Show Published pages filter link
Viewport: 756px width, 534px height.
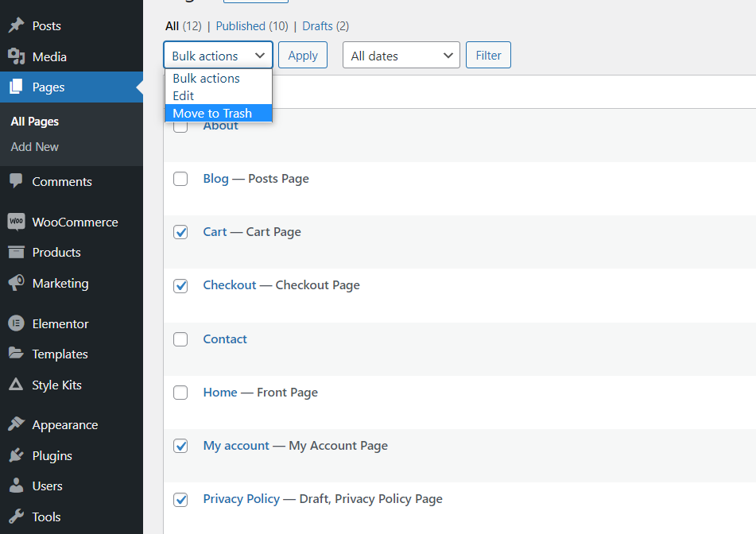[241, 26]
